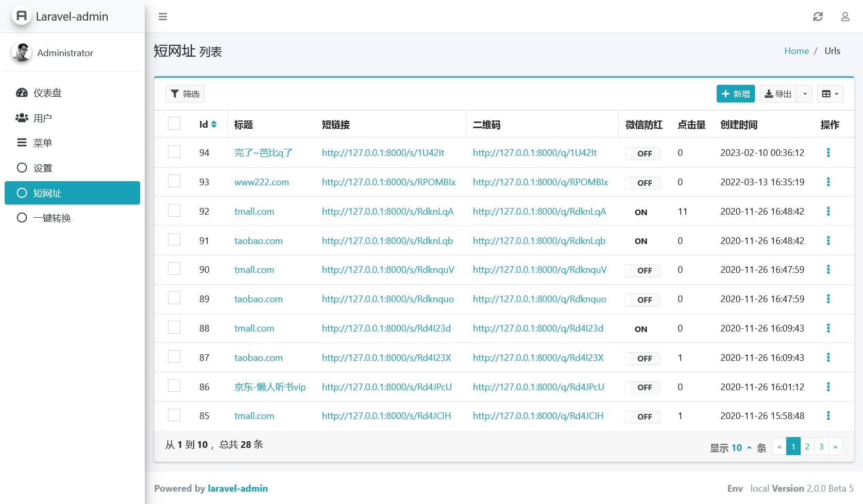The height and width of the screenshot is (504, 863).
Task: Click the 新增 add button
Action: [x=735, y=94]
